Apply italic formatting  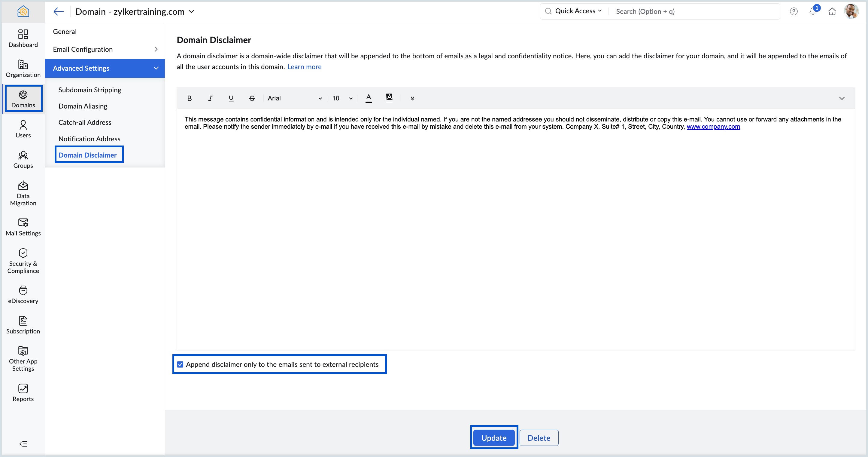pos(210,98)
